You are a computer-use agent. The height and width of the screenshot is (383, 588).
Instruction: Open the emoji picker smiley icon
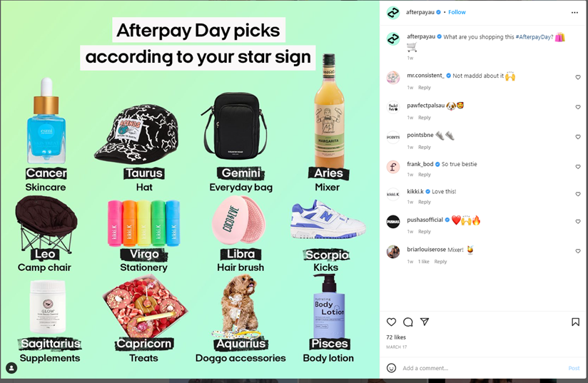391,368
